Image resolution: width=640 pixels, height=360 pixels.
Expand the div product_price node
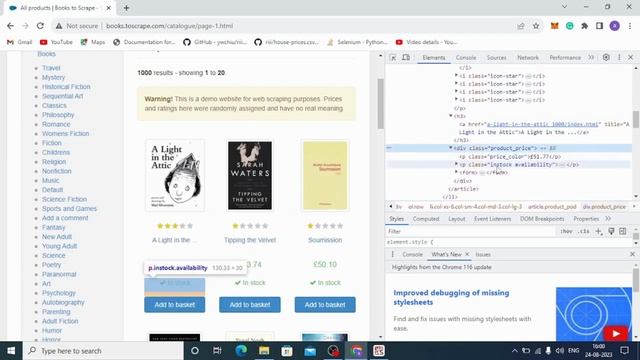coord(451,148)
